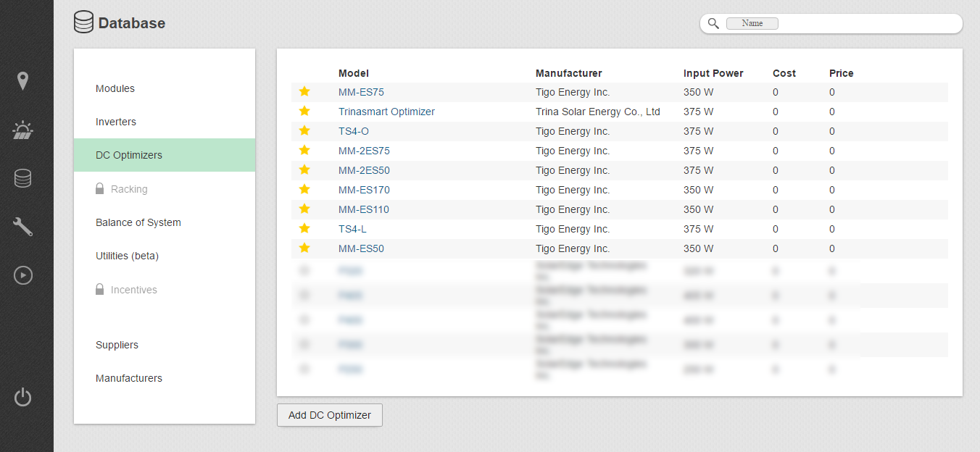Click the Manufacturer column header

coord(569,73)
